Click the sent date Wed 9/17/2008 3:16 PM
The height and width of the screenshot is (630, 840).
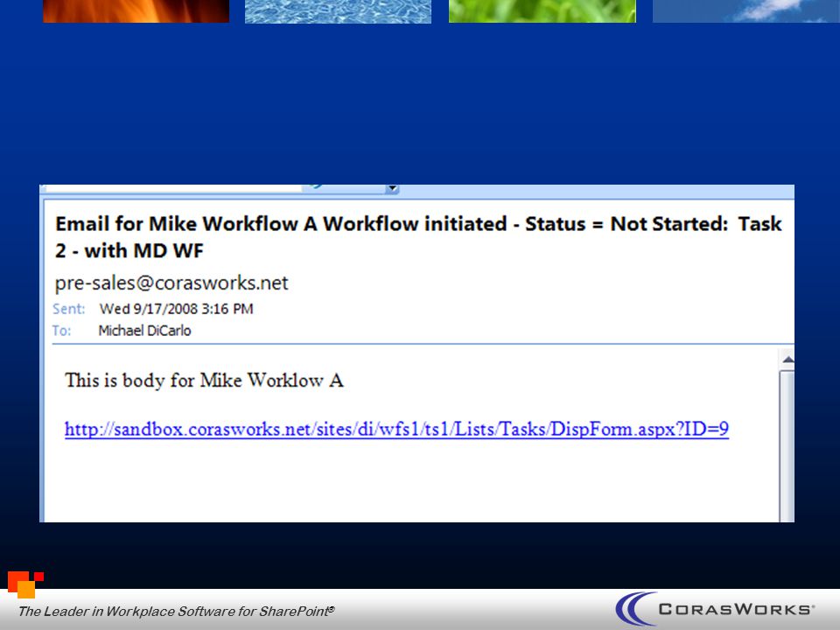click(x=176, y=309)
